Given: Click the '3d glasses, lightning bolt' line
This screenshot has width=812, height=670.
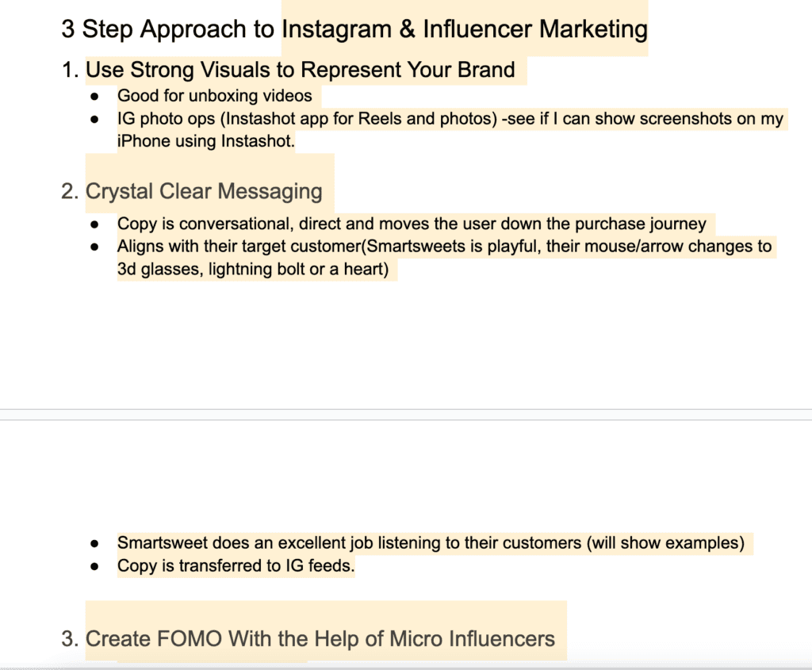Looking at the screenshot, I should click(253, 270).
